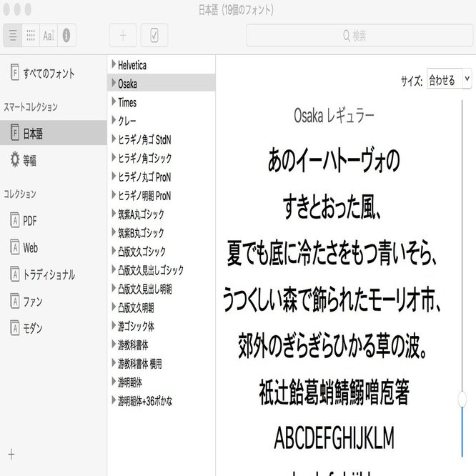Image resolution: width=476 pixels, height=476 pixels.
Task: Click the ファン collection icon
Action: coord(14,301)
